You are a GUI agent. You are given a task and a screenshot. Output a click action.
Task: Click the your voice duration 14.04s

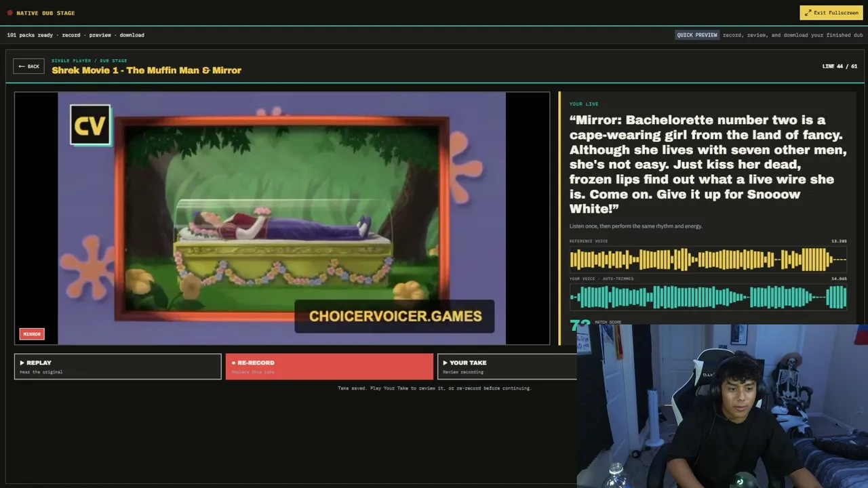pyautogui.click(x=839, y=279)
